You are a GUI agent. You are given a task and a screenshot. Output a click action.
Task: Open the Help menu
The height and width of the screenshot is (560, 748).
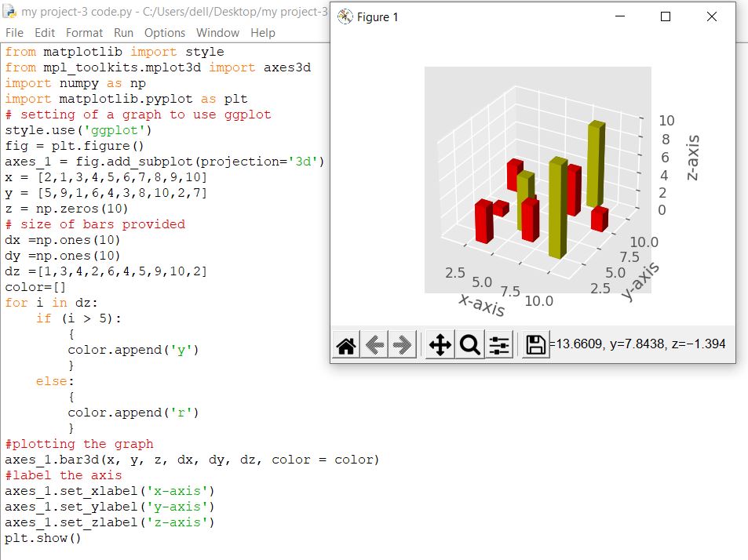click(x=263, y=33)
